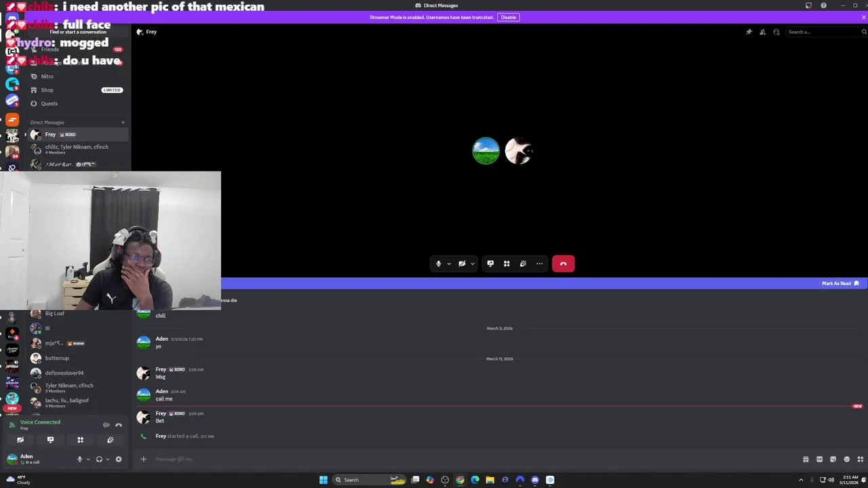Disable Streamer Mode from the banner
868x488 pixels.
509,17
